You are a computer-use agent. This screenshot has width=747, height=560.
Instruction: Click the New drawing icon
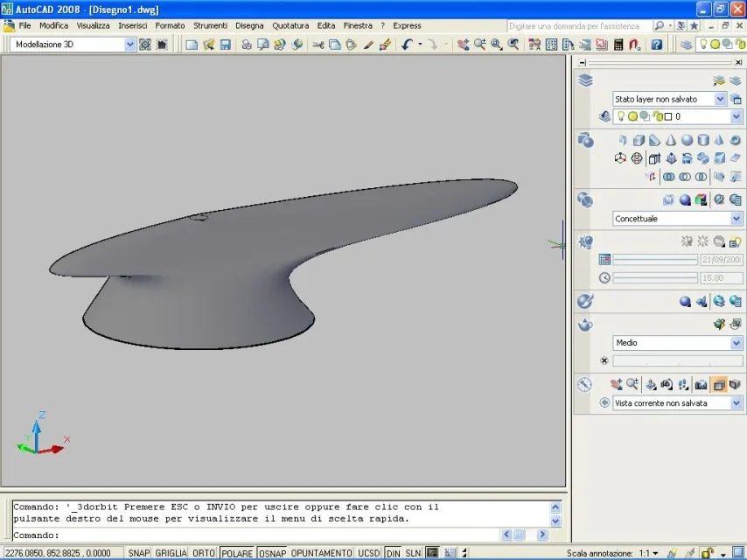tap(192, 45)
